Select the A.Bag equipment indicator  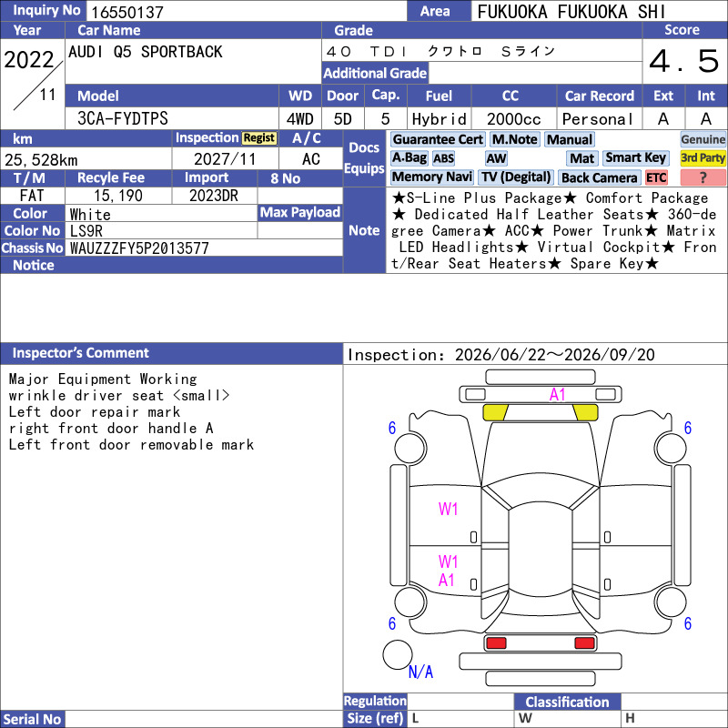pyautogui.click(x=409, y=157)
